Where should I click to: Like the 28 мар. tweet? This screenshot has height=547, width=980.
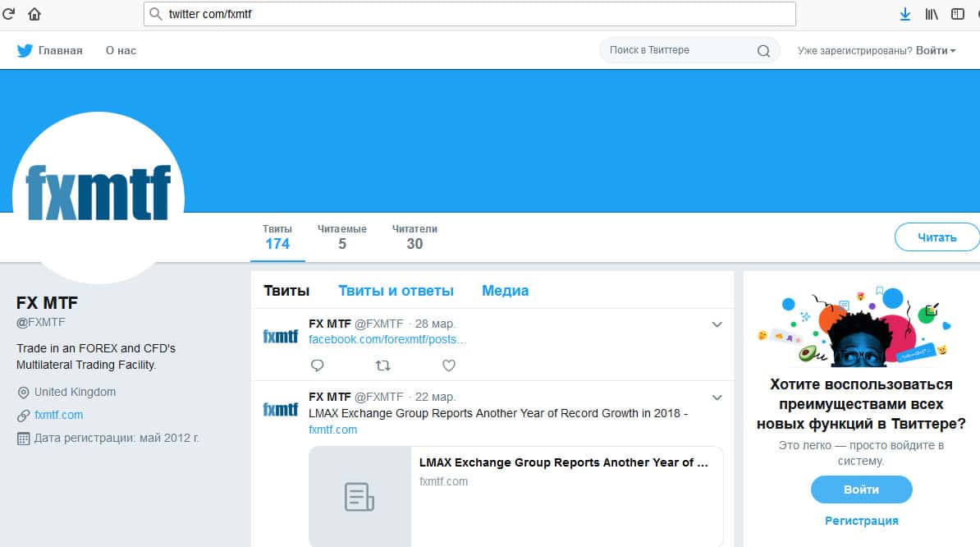click(449, 365)
